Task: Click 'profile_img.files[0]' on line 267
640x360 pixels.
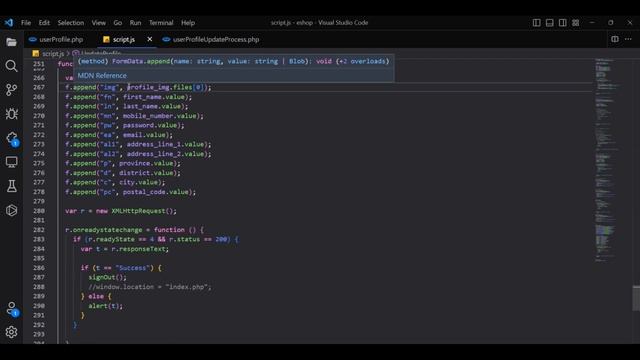Action: [166, 87]
